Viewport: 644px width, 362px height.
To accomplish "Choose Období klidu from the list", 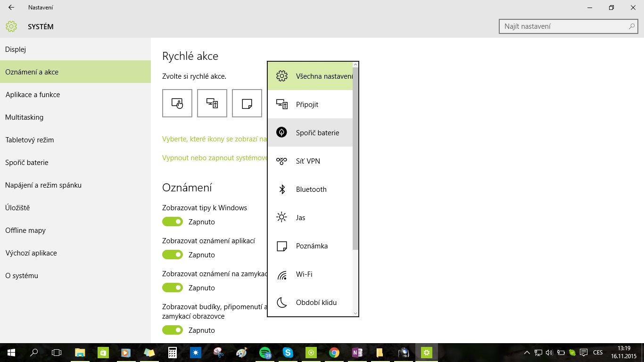I will [x=310, y=302].
